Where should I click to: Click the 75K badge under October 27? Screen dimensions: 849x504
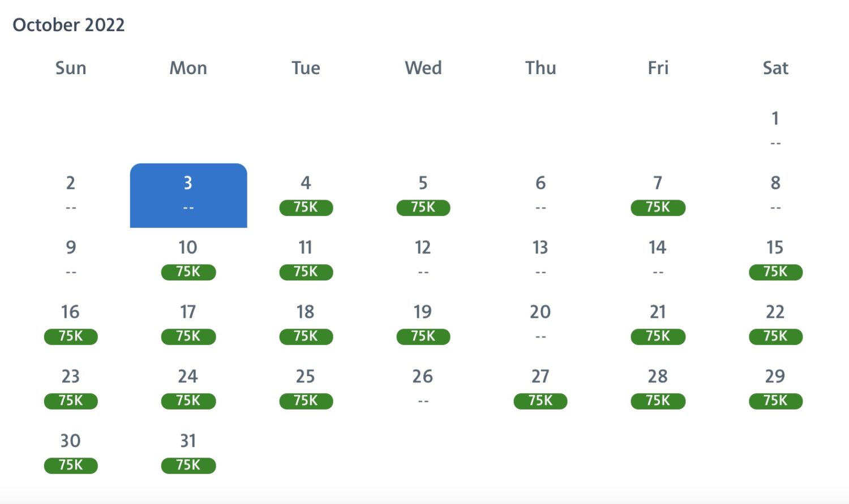click(540, 401)
